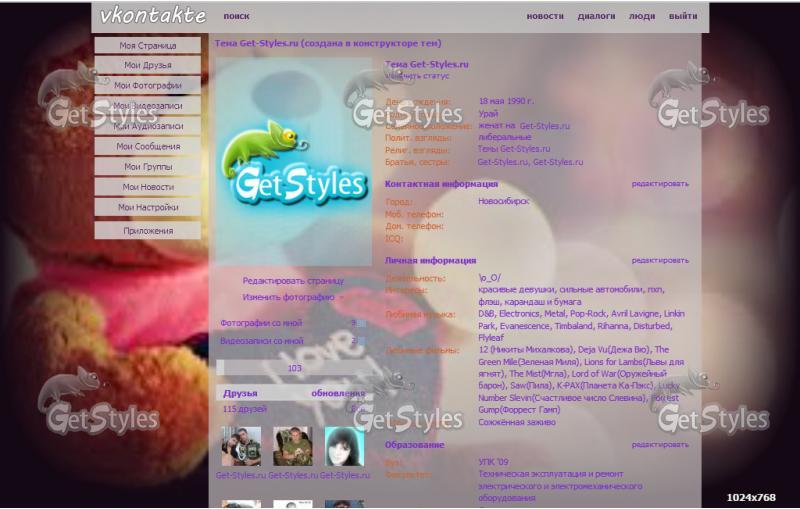The image size is (800, 509).
Task: Open second friend's avatar thumbnail
Action: (293, 446)
